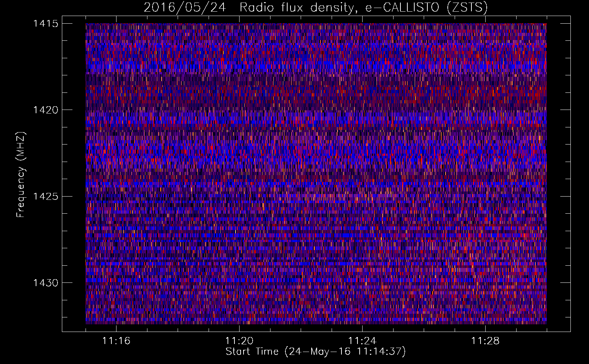Click the 11:24 time axis label
This screenshot has height=364, width=589.
(x=362, y=341)
